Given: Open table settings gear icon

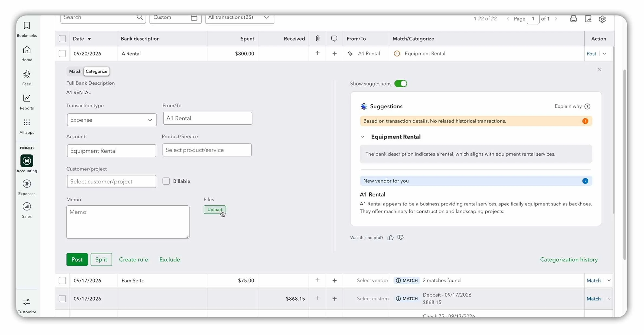Looking at the screenshot, I should (602, 19).
